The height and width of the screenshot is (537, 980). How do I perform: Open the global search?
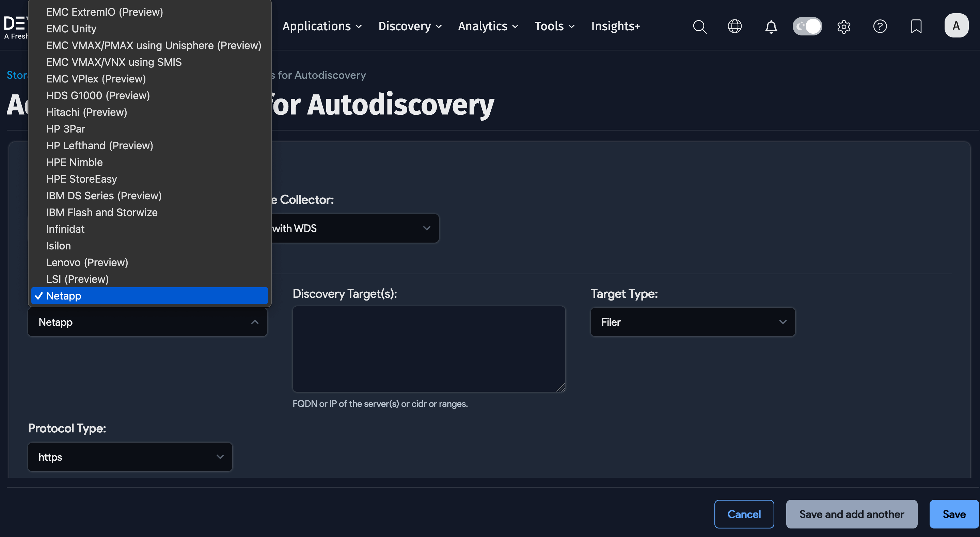[700, 26]
